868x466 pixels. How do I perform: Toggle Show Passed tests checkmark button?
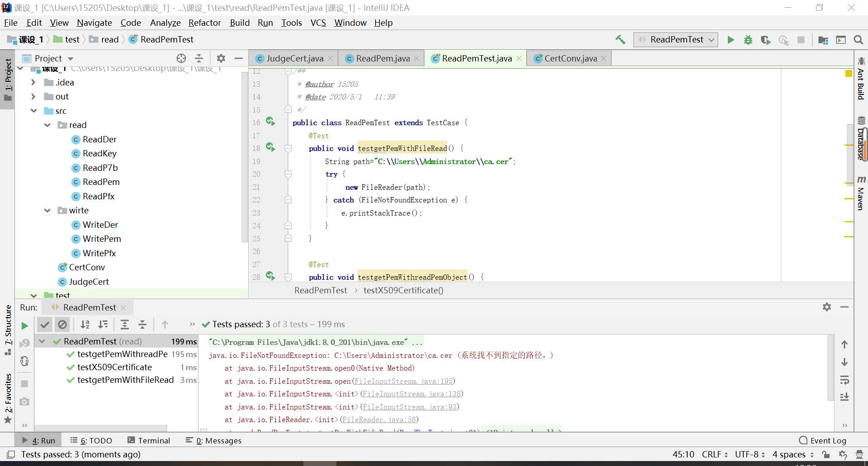coord(44,324)
